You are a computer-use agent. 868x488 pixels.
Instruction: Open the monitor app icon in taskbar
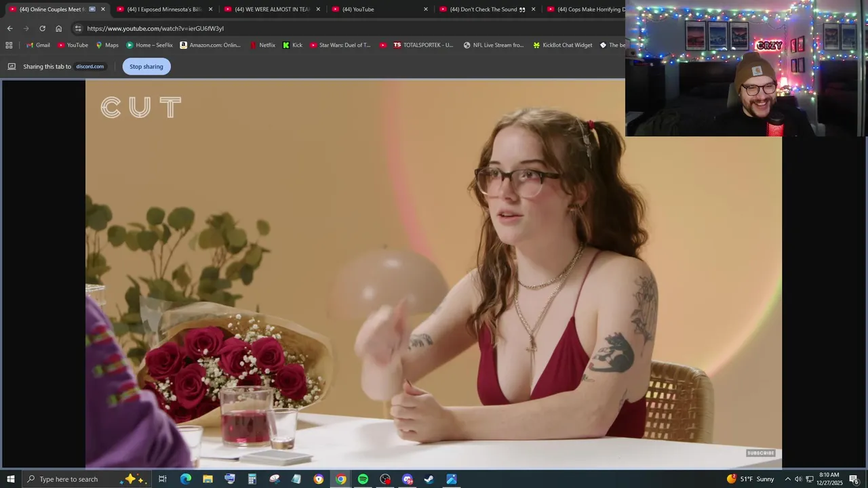(230, 479)
